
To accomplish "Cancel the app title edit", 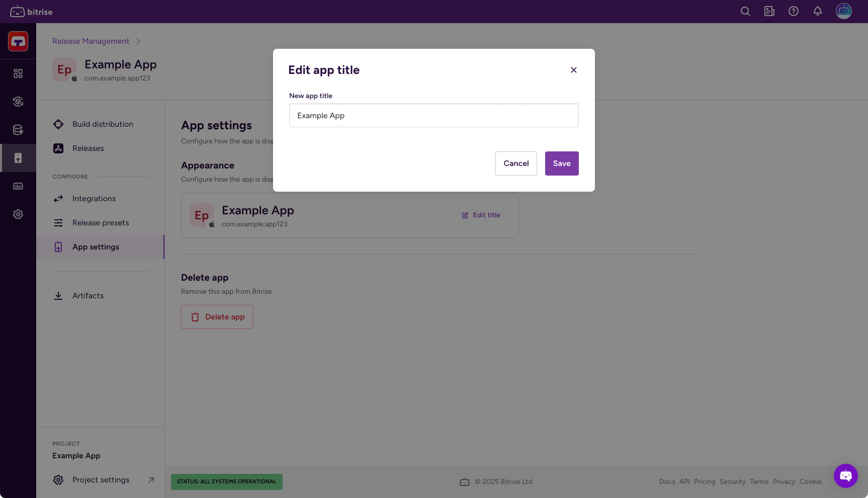I will pos(516,163).
